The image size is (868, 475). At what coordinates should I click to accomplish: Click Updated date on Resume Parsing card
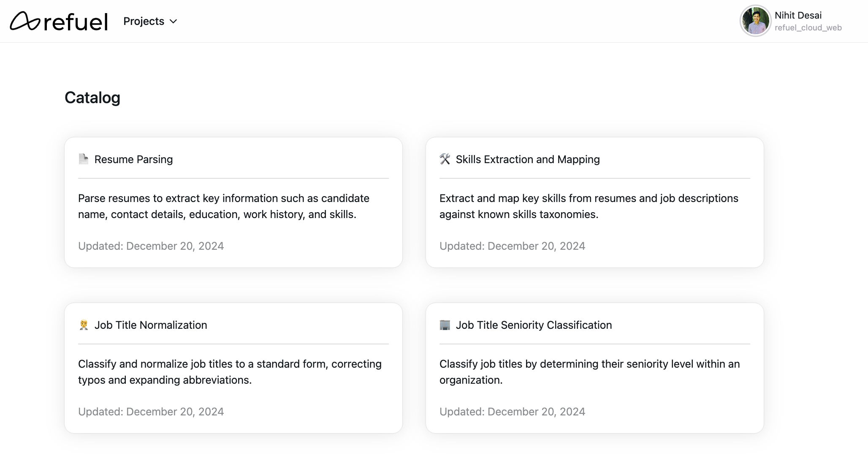pos(151,246)
